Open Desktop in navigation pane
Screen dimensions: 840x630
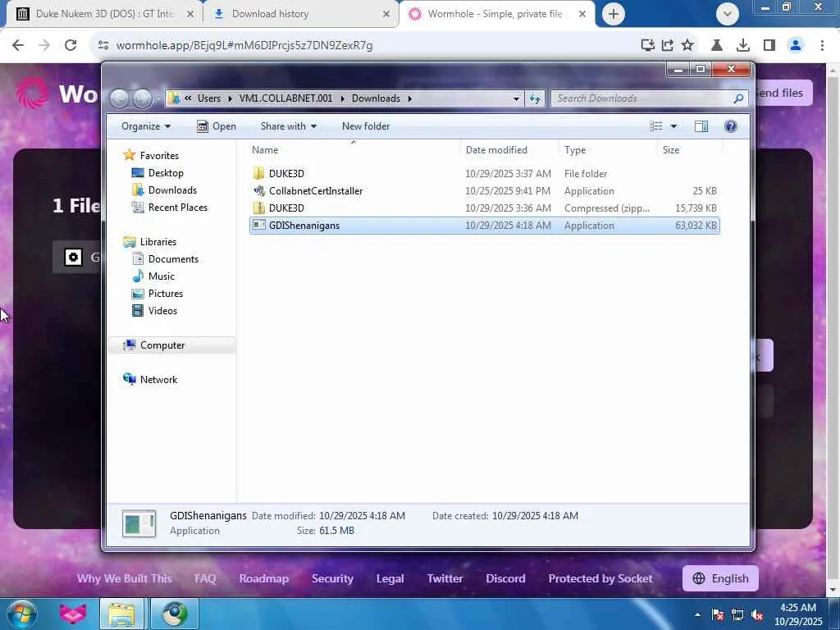[166, 173]
